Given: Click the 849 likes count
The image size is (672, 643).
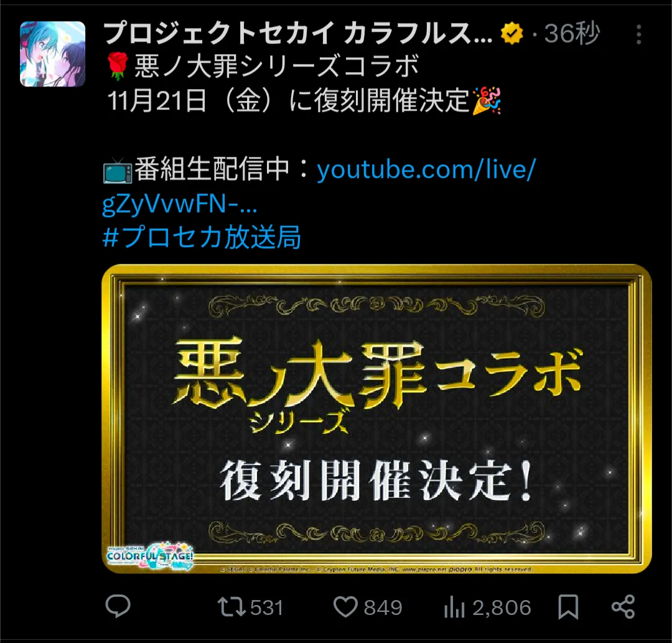Looking at the screenshot, I should (x=383, y=608).
